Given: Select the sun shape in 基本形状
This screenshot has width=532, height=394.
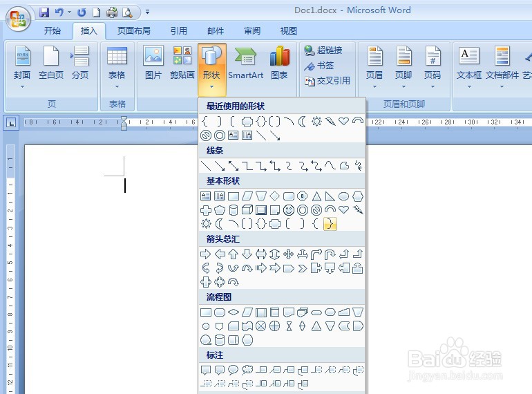Looking at the screenshot, I should (x=206, y=224).
